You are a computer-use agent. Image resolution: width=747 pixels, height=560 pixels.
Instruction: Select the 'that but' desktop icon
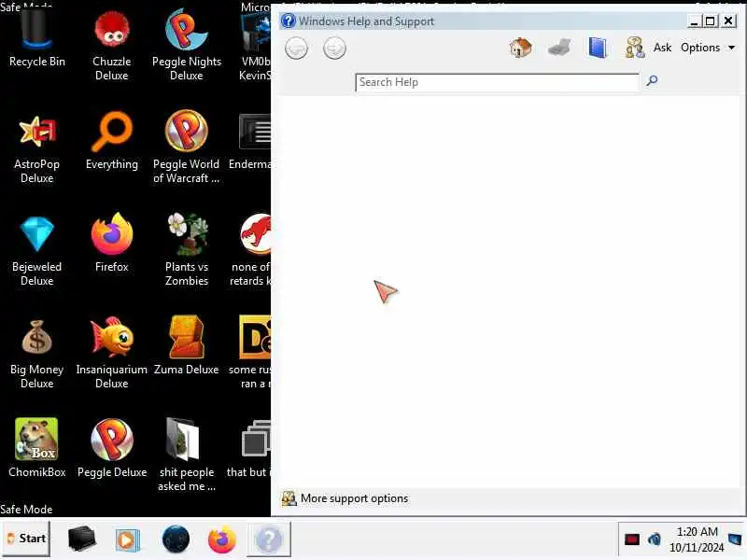249,449
